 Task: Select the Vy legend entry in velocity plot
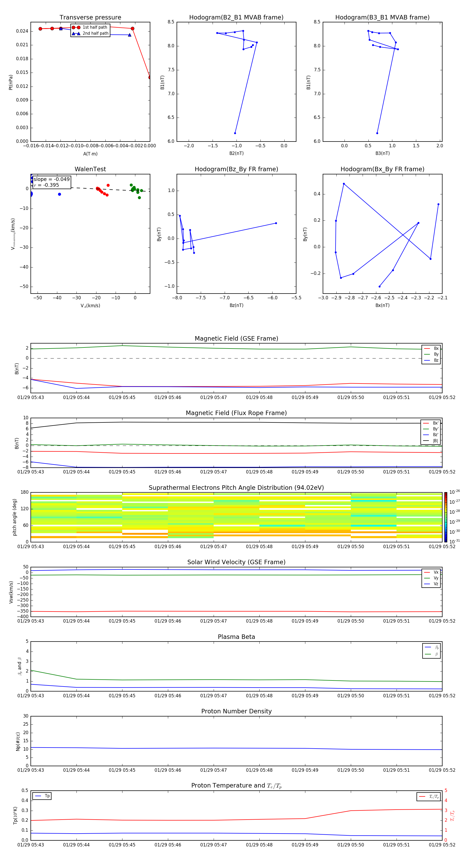point(431,578)
